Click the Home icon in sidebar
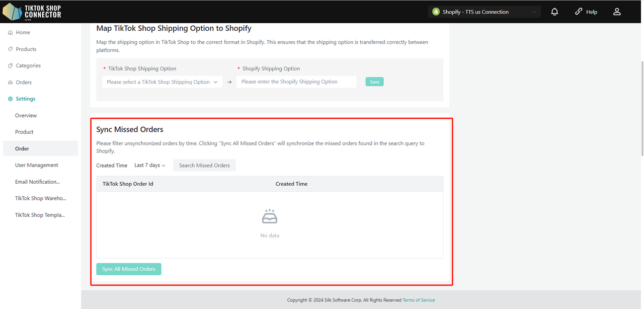Screen dimensions: 644x309 [x=11, y=33]
